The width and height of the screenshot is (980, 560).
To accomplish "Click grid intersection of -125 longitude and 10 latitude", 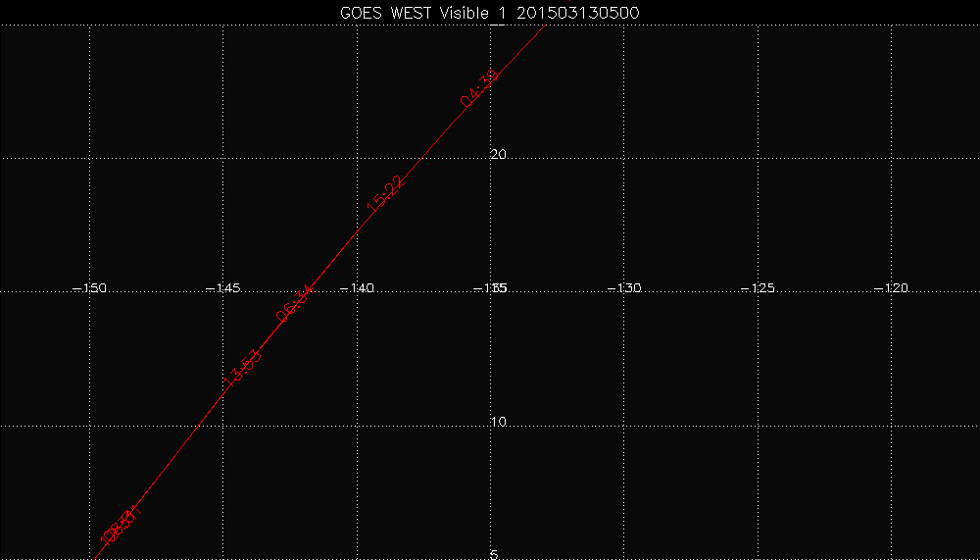I will [758, 426].
